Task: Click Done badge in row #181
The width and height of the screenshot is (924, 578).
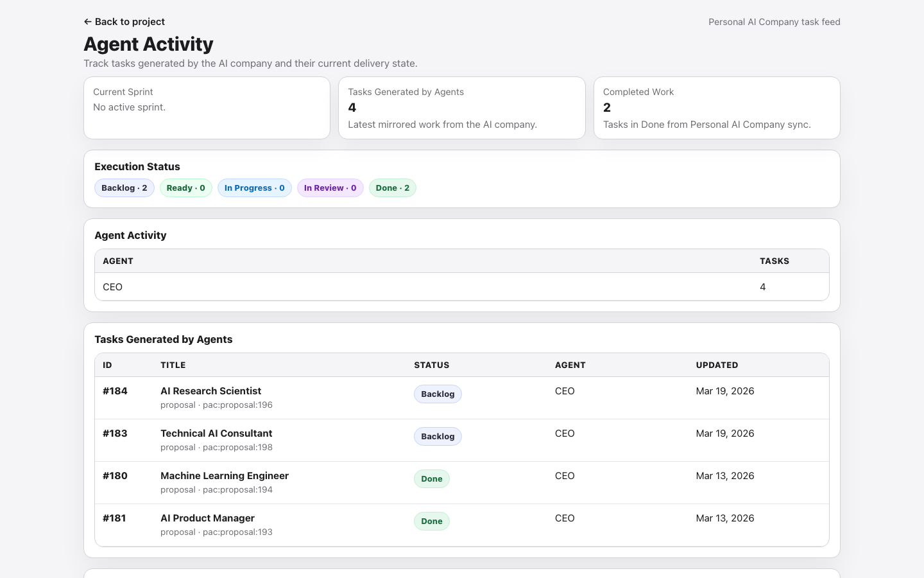Action: pos(432,521)
